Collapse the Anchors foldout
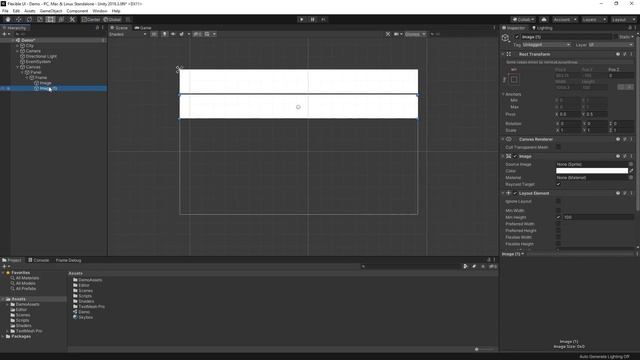 pyautogui.click(x=503, y=94)
